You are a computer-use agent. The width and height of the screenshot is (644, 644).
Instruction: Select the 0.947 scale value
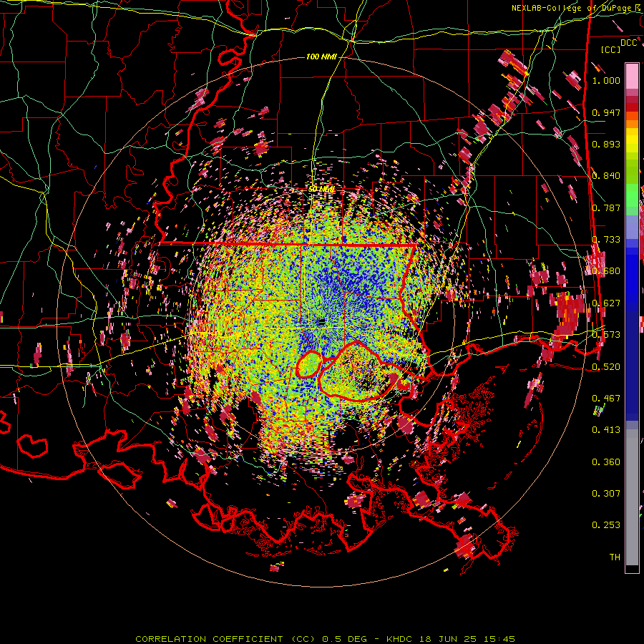tap(606, 112)
